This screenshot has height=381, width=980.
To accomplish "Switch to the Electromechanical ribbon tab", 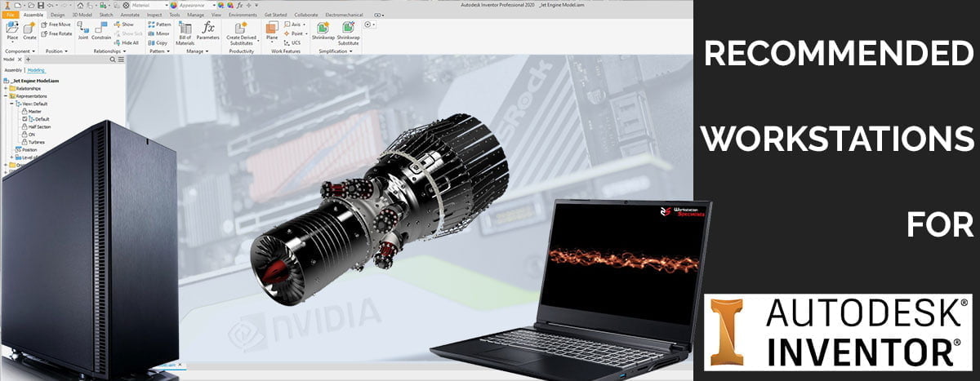I will pyautogui.click(x=345, y=15).
